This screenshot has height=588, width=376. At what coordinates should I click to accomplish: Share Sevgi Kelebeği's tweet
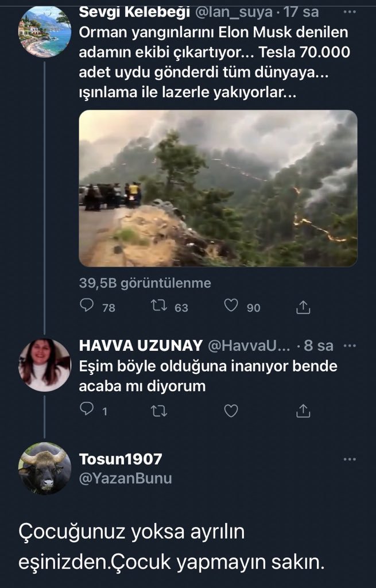pyautogui.click(x=303, y=307)
